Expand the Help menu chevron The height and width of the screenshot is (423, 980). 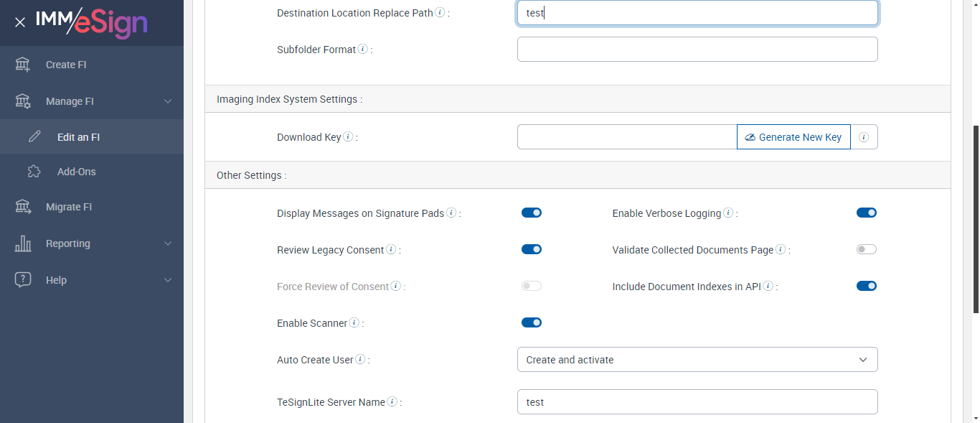(x=168, y=280)
